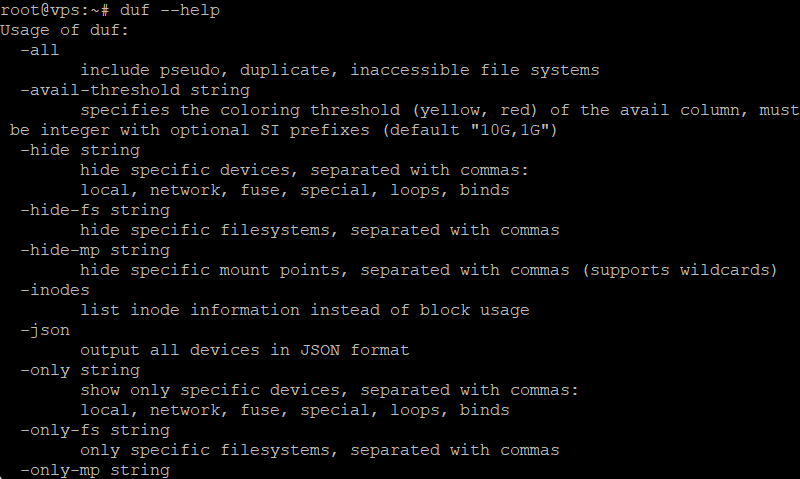Click the '-hide-fs string' option
This screenshot has width=800, height=479.
point(95,210)
